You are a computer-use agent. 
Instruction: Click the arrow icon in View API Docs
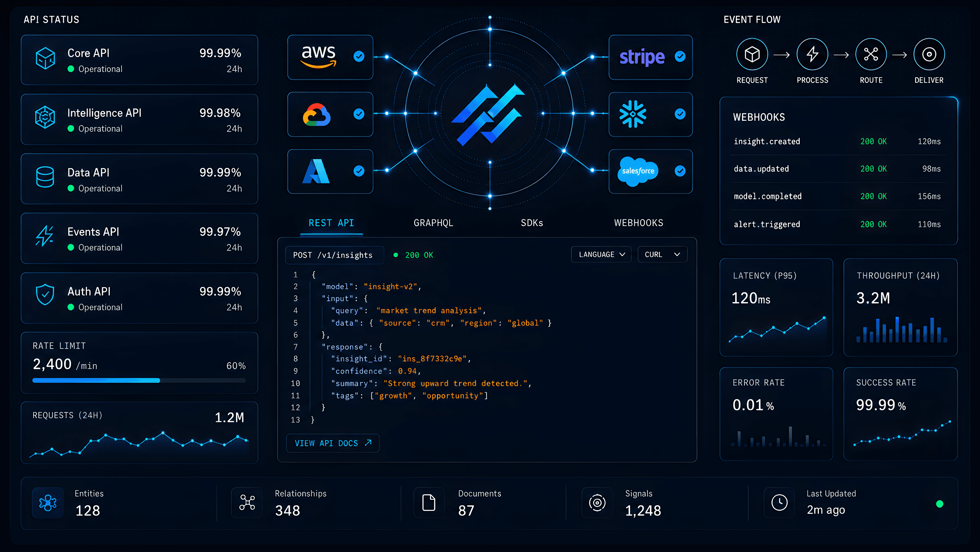click(368, 443)
